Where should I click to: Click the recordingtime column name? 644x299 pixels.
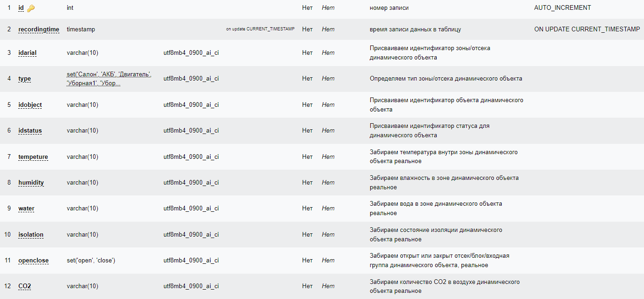coord(39,29)
